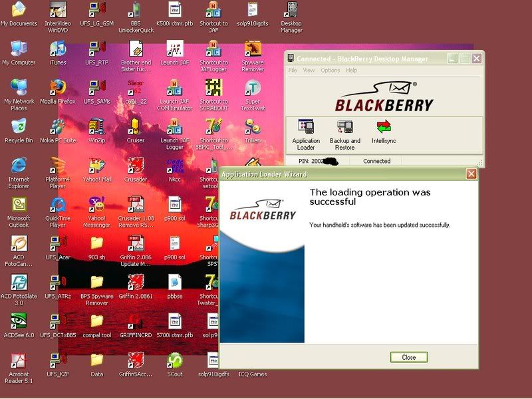This screenshot has width=532, height=399.
Task: Select the UFS_DCTxBB5 desktop shortcut
Action: point(58,327)
